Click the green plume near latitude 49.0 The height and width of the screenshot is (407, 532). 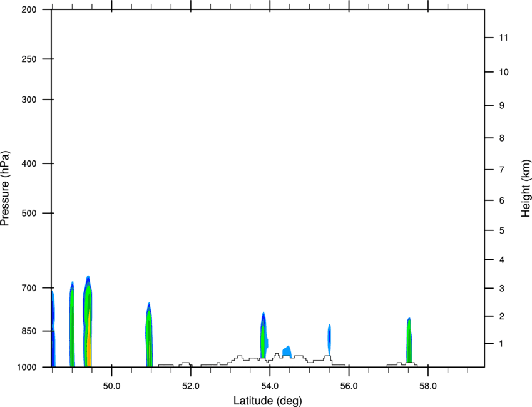point(72,325)
